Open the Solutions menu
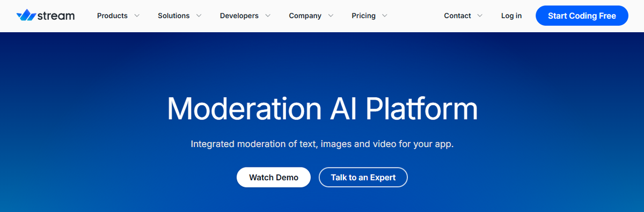 (173, 16)
